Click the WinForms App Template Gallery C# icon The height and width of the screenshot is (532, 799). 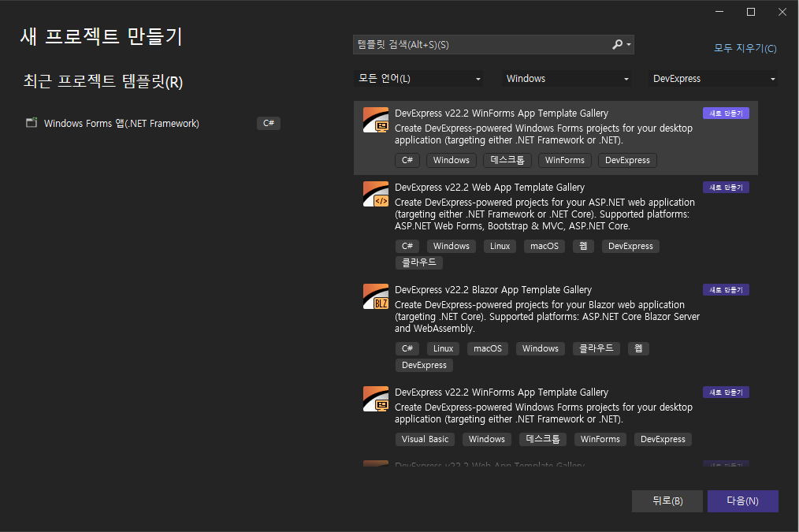376,121
